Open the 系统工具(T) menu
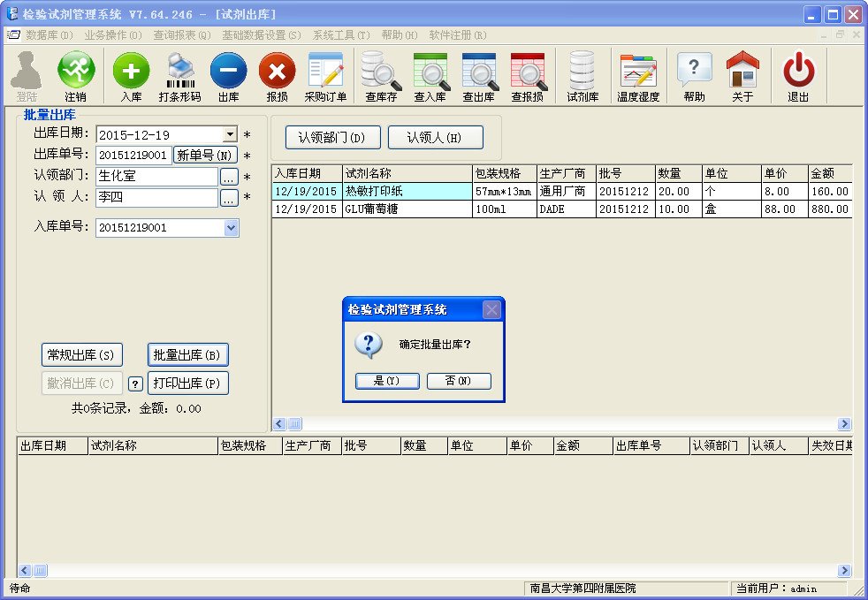The width and height of the screenshot is (868, 600). pyautogui.click(x=341, y=34)
